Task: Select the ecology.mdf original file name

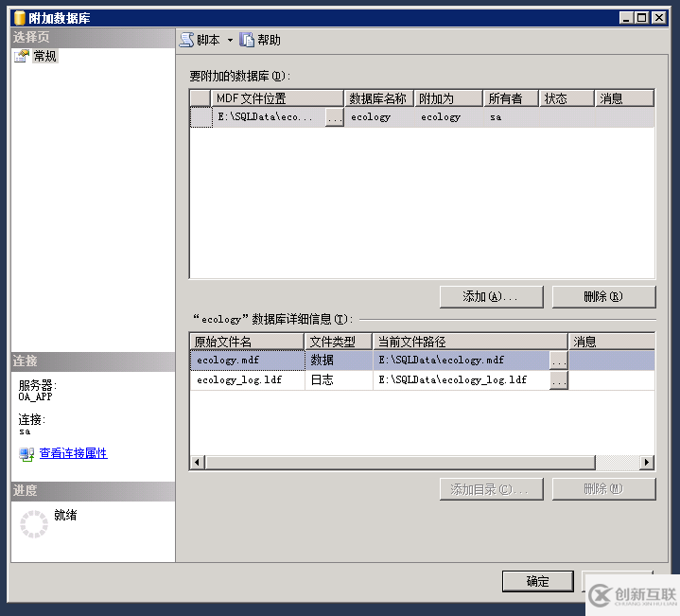Action: (247, 361)
